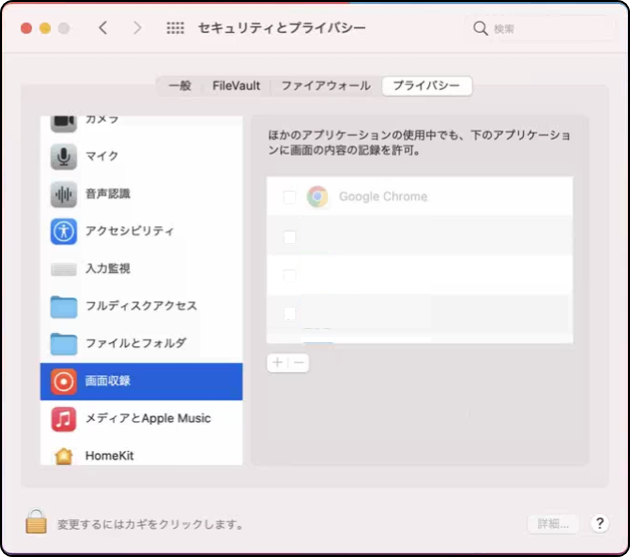Click the folder icon for フルディスクアクセス

point(64,306)
